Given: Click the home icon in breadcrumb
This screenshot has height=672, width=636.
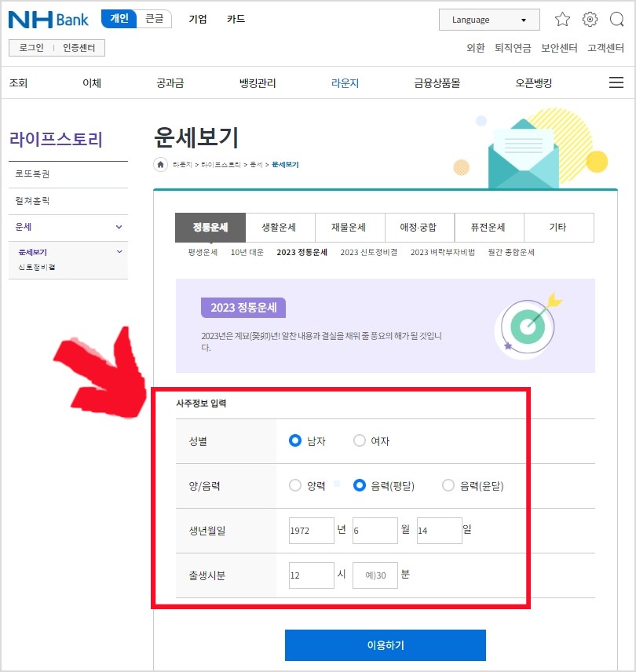Looking at the screenshot, I should [160, 165].
